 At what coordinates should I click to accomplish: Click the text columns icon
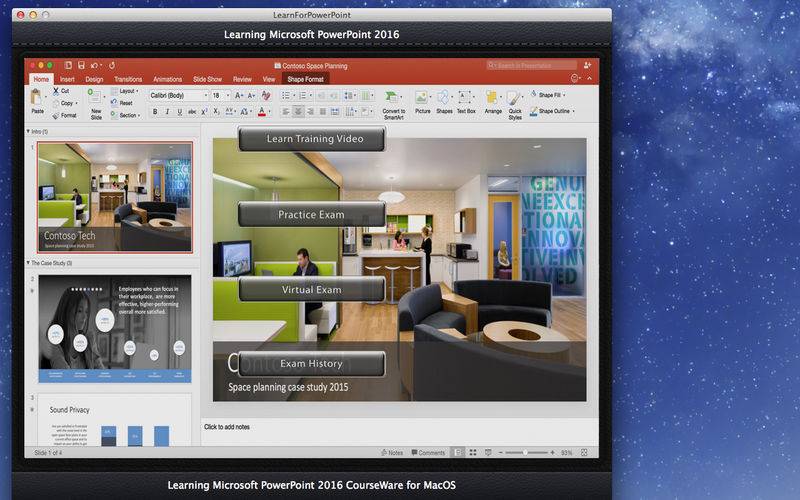(367, 95)
